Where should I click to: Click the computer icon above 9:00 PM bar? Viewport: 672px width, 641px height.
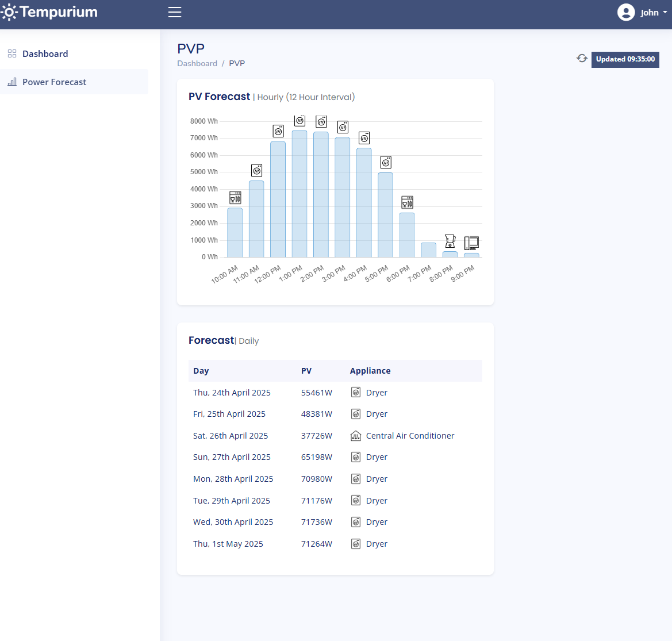[x=471, y=243]
